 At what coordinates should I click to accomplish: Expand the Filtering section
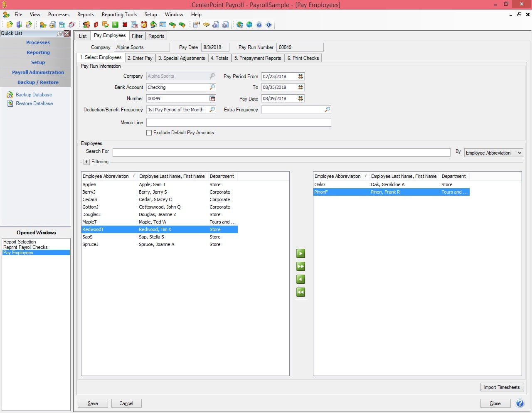coord(86,162)
